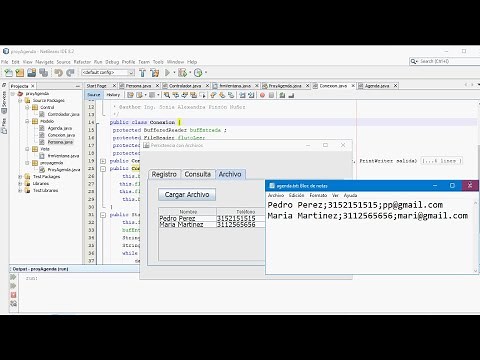The height and width of the screenshot is (360, 480).
Task: Select the Archivo tab in Persistencia window
Action: [230, 174]
